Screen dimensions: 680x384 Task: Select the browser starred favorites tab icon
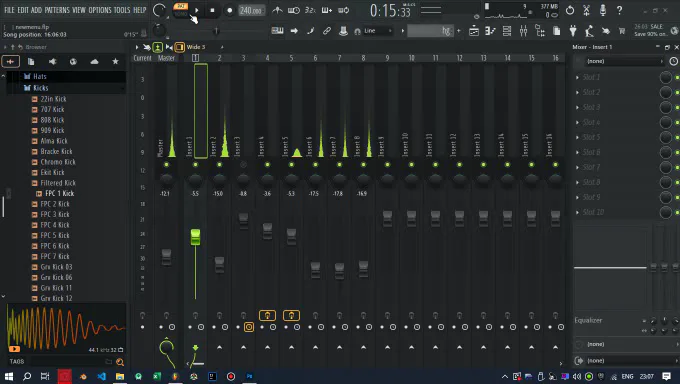point(115,62)
